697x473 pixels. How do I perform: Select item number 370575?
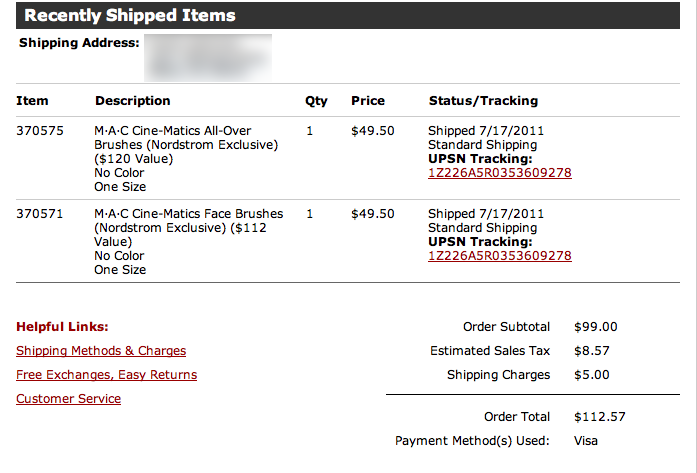tap(40, 131)
